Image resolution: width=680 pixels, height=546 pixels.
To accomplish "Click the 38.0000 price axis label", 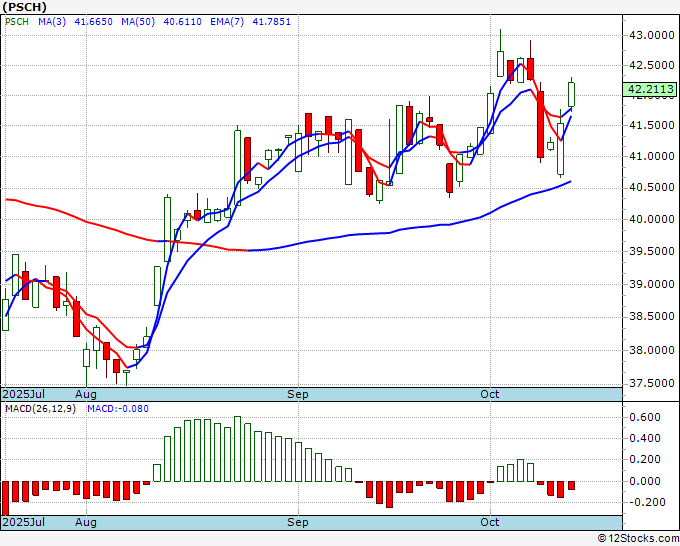I will coord(652,350).
